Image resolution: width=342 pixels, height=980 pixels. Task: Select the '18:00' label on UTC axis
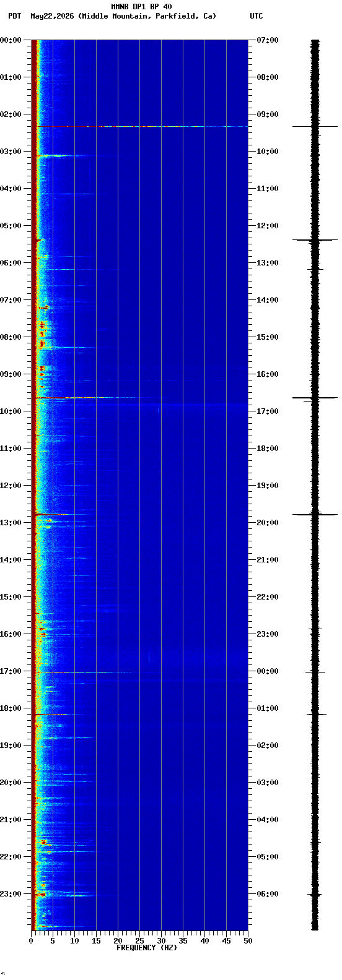point(268,449)
